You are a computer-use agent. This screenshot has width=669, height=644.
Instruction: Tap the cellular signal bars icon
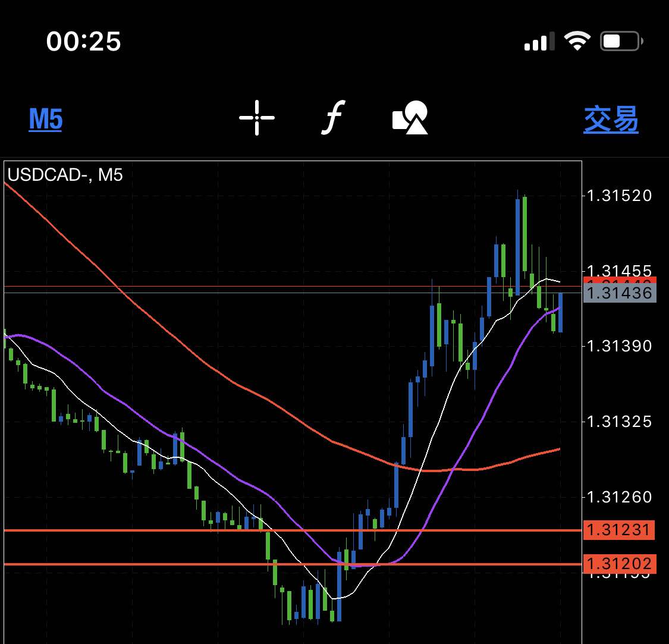click(x=539, y=42)
